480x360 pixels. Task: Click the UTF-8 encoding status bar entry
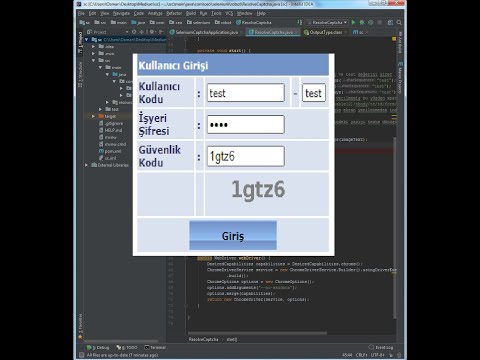(x=378, y=355)
